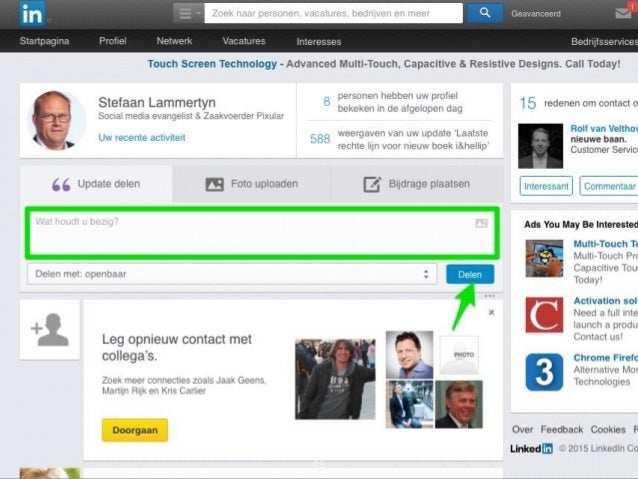Open the messages envelope icon
Image resolution: width=638 pixels, height=479 pixels.
(x=623, y=13)
